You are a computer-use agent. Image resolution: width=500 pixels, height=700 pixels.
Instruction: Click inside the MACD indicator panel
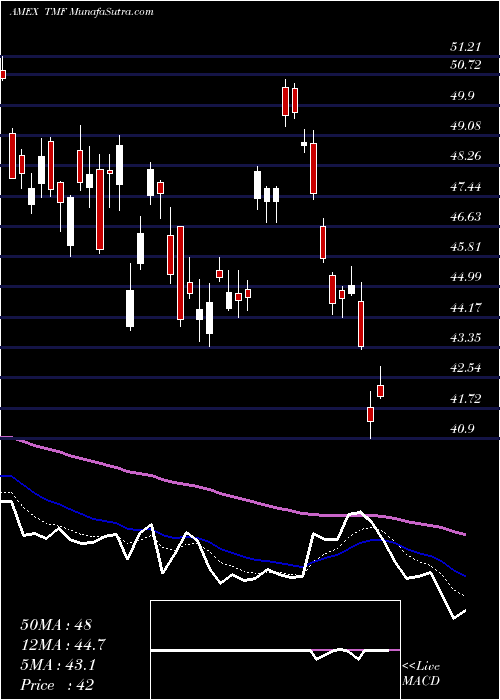(x=275, y=650)
